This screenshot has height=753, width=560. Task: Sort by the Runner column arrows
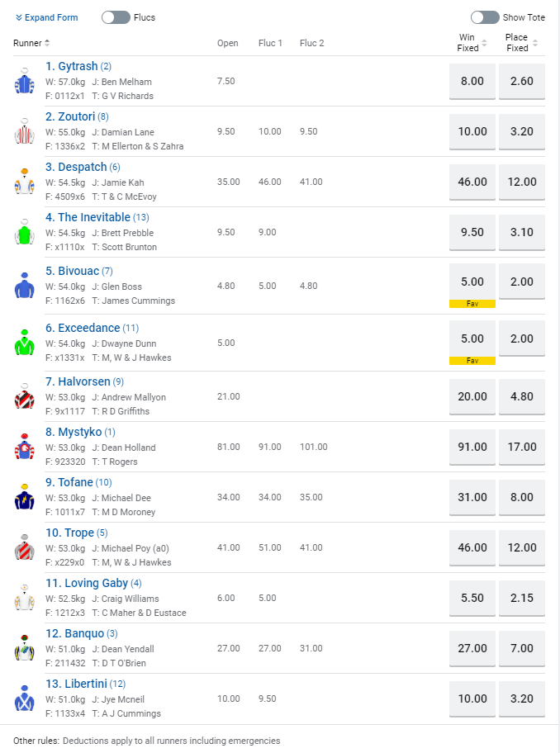(x=47, y=43)
